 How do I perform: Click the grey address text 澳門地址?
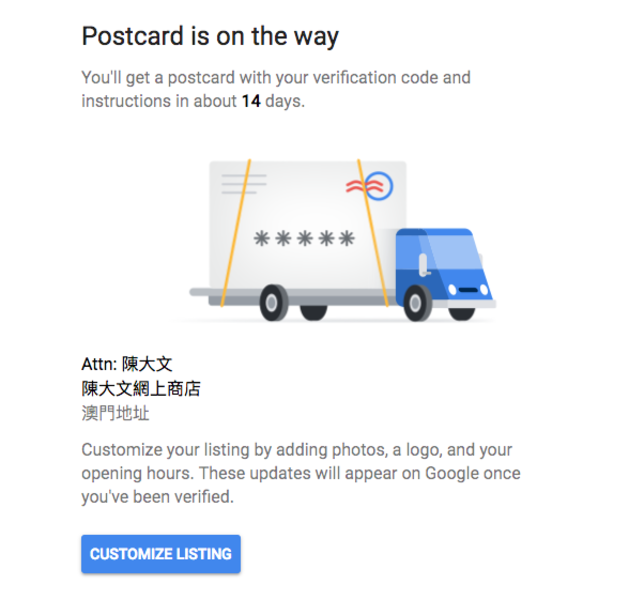(116, 413)
